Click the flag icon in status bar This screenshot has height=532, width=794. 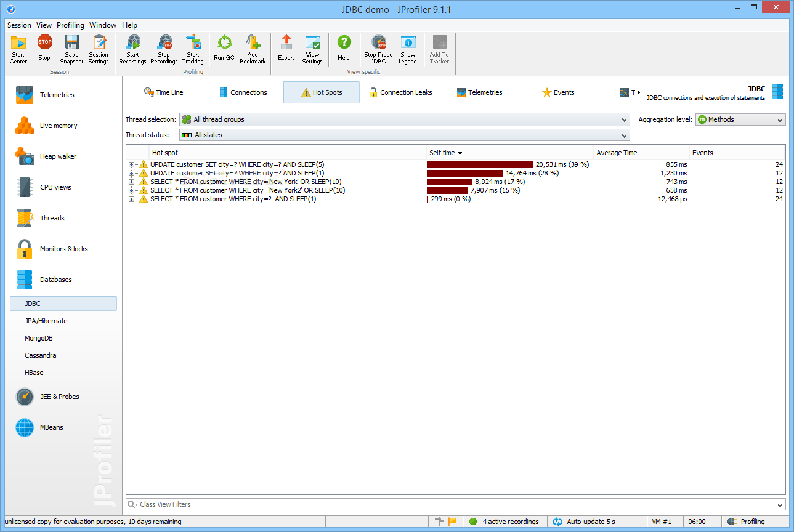(452, 522)
